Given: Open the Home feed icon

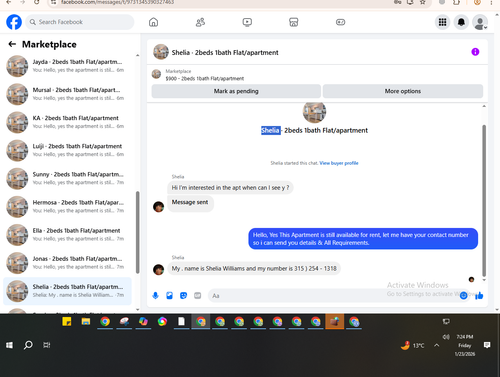Looking at the screenshot, I should coord(153,22).
